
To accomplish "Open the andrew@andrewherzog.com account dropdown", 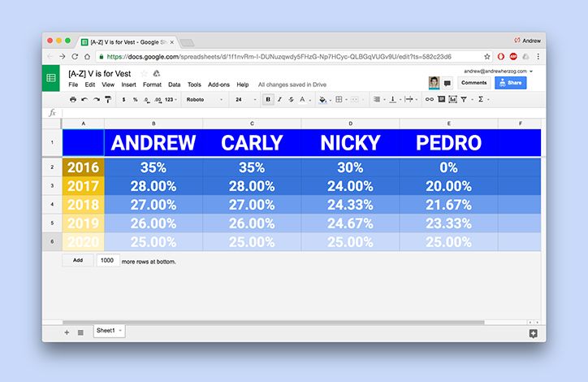I will coord(499,71).
